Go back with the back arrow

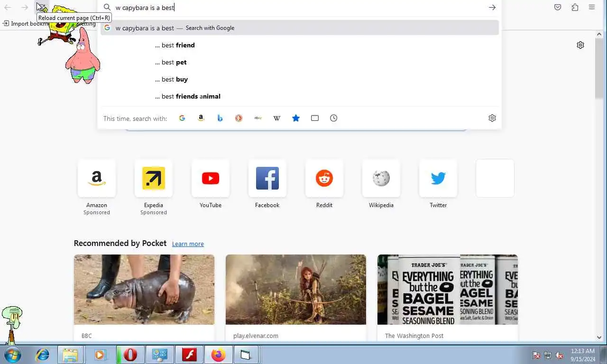coord(8,7)
